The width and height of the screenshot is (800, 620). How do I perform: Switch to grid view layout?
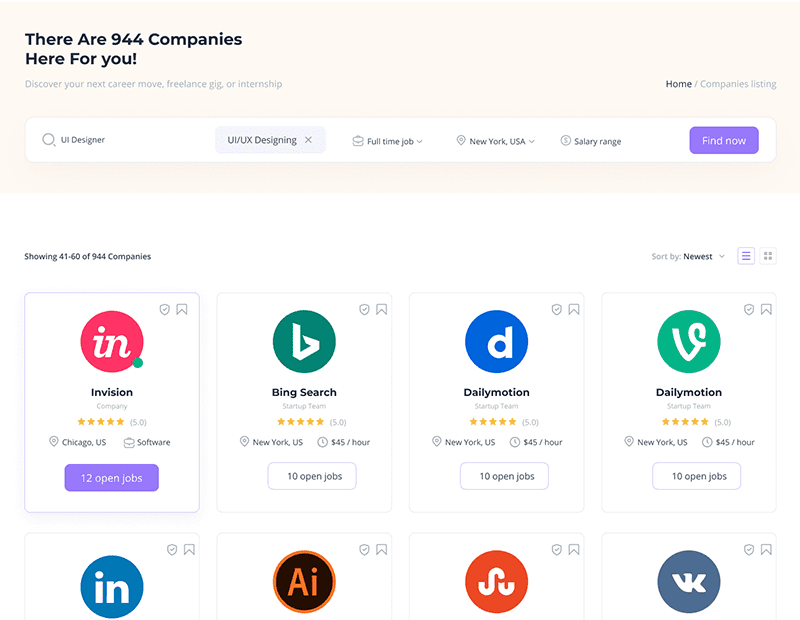768,256
